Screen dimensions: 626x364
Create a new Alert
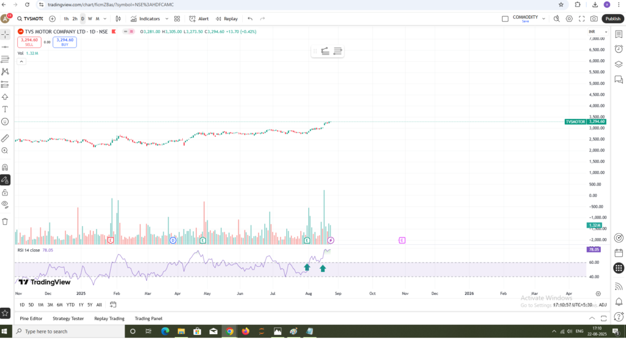(x=199, y=19)
